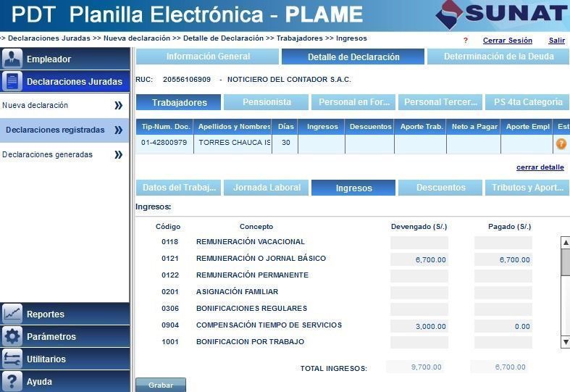Click the Empleador person icon
This screenshot has height=392, width=570.
(12, 59)
